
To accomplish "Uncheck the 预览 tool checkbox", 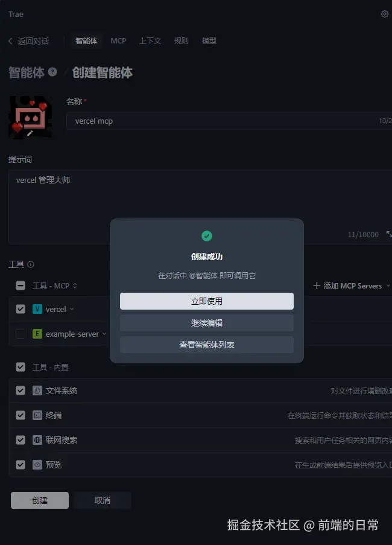I will pyautogui.click(x=21, y=464).
